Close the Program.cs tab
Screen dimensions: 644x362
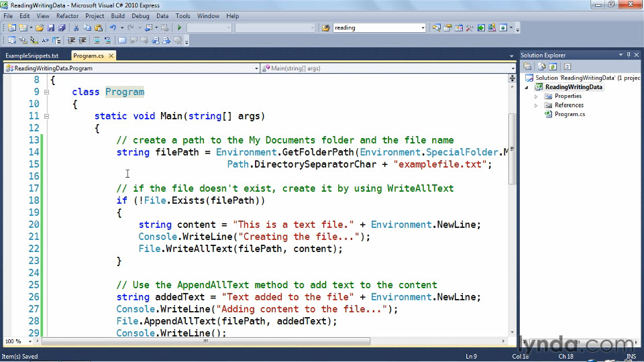pos(111,56)
